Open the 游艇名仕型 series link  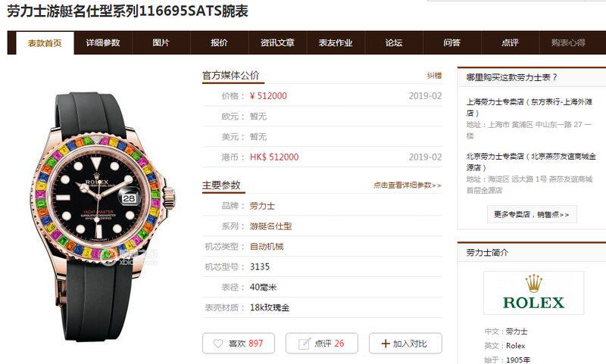tap(270, 226)
